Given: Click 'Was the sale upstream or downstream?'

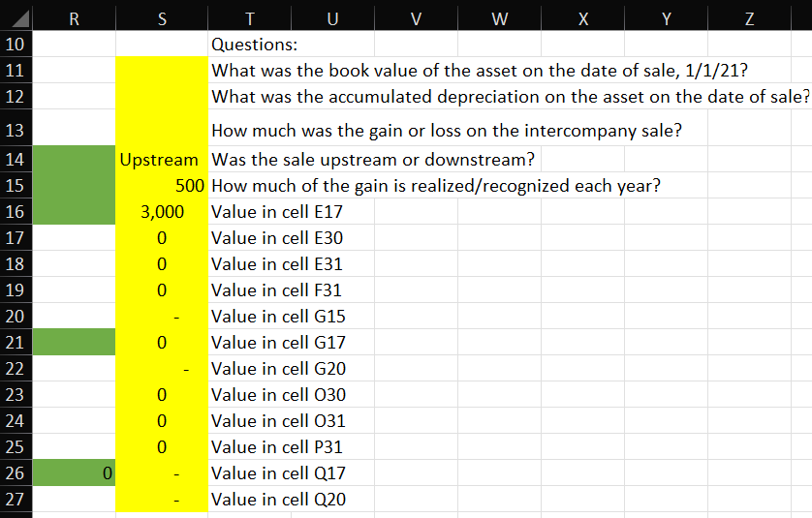Looking at the screenshot, I should (373, 160).
